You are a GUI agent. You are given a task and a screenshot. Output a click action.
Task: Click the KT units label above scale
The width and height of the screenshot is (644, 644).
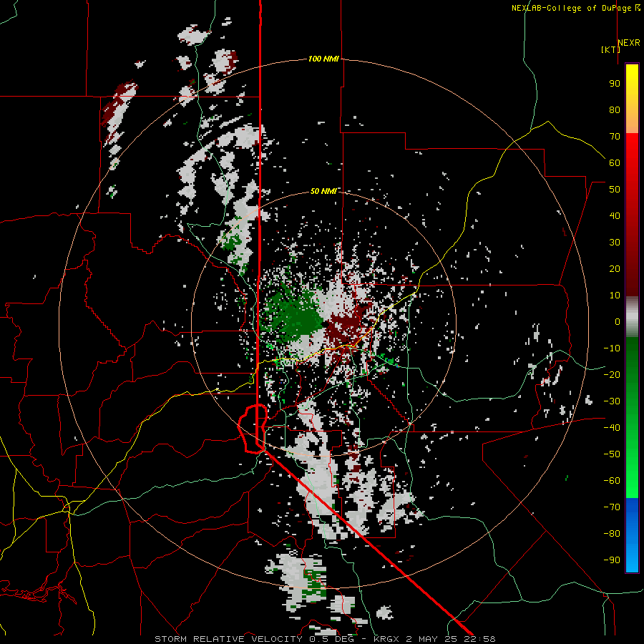click(x=611, y=49)
